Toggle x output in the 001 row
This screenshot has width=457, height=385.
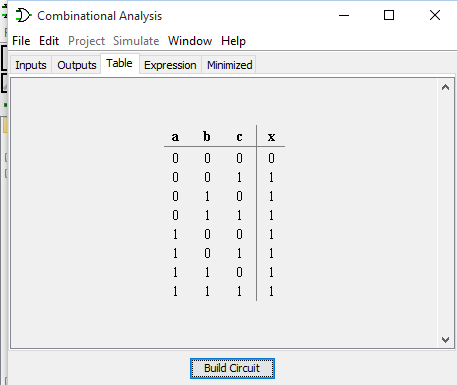[271, 177]
